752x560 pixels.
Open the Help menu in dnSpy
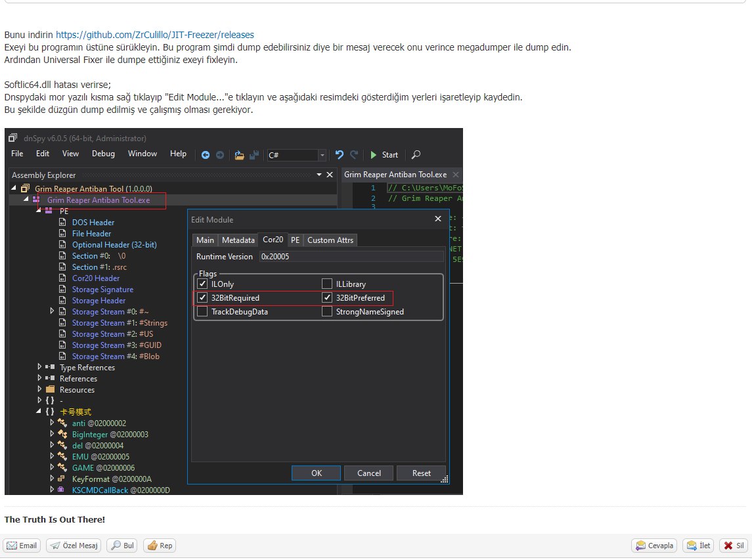tap(178, 154)
